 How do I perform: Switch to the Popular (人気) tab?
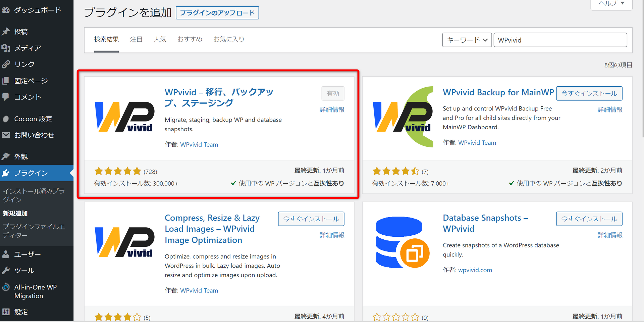pos(160,39)
